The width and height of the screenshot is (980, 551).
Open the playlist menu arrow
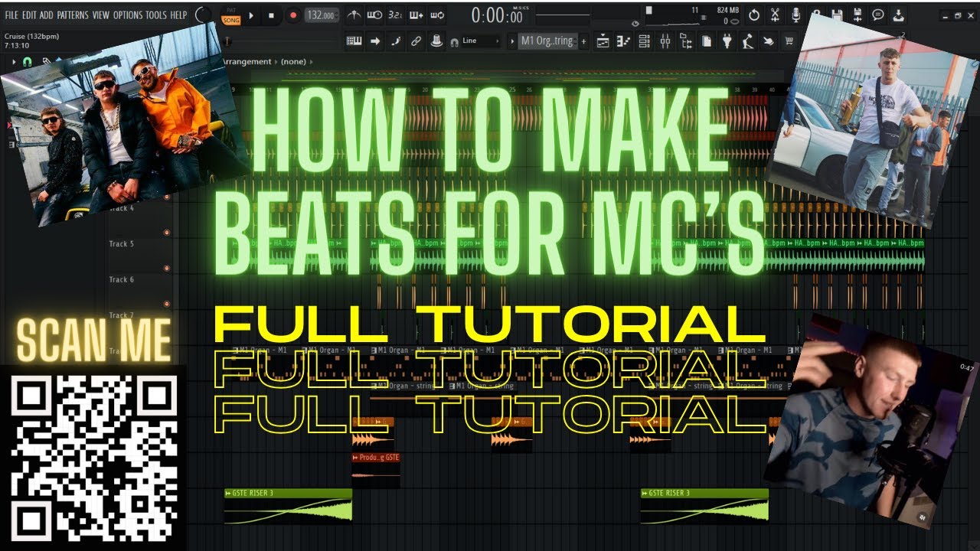tap(15, 61)
